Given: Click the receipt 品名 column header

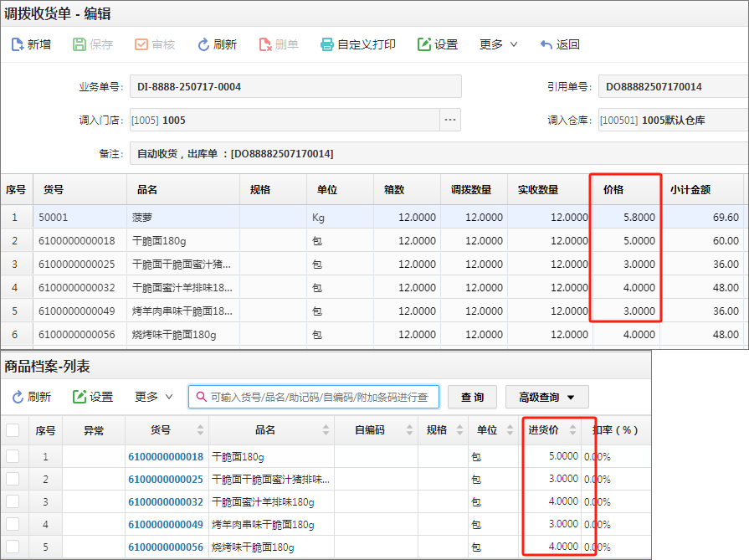Looking at the screenshot, I should click(x=183, y=190).
